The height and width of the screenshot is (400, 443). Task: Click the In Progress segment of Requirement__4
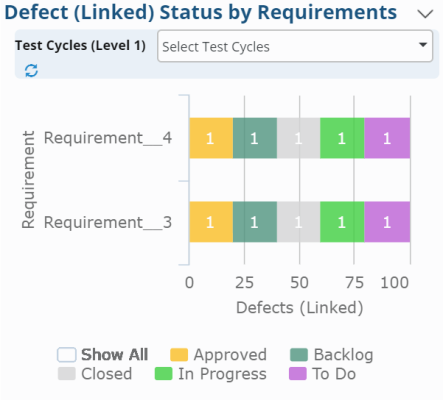tap(342, 138)
